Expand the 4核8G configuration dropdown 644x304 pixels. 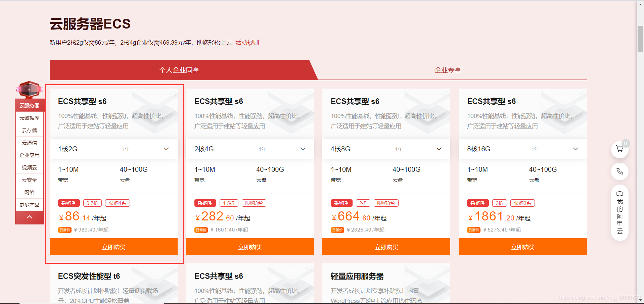pyautogui.click(x=386, y=149)
